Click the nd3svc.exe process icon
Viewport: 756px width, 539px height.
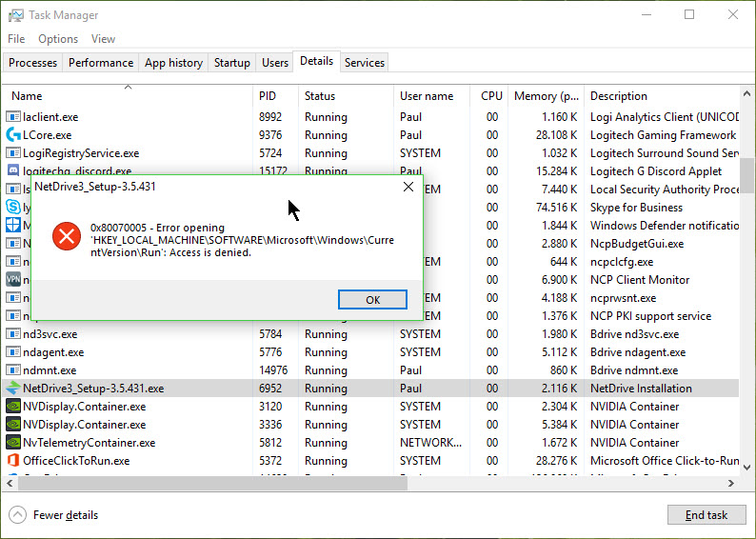click(13, 333)
